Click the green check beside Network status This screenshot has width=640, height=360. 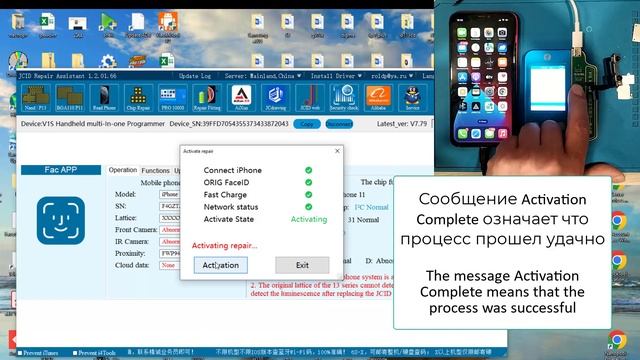(309, 207)
